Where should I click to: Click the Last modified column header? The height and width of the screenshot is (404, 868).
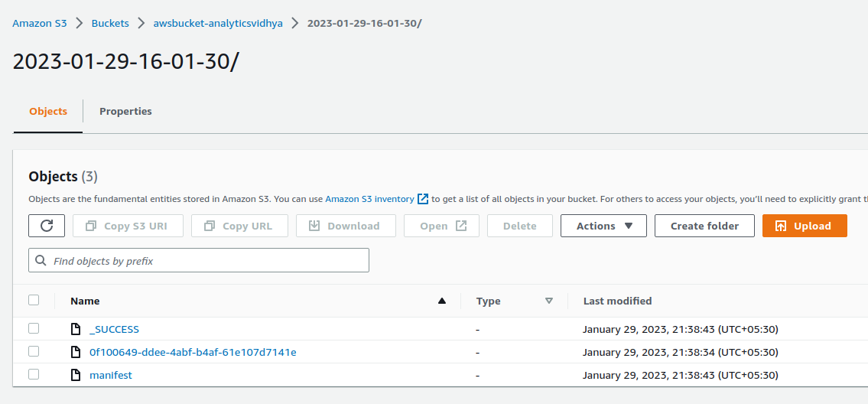pyautogui.click(x=617, y=301)
